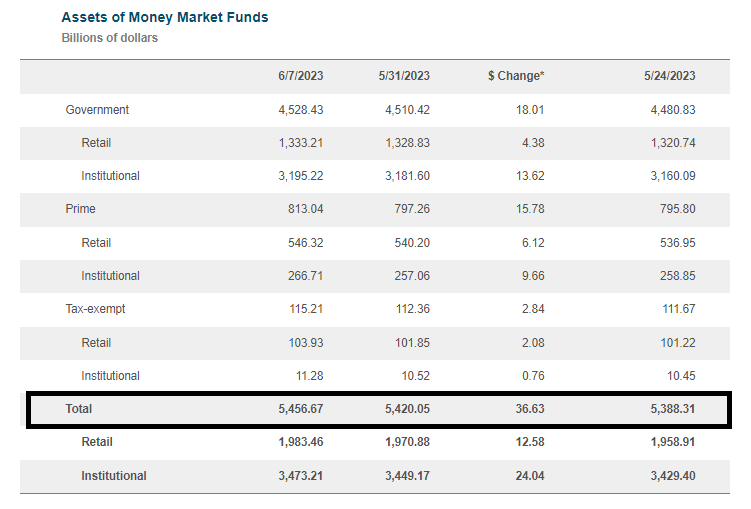Click the Prime 813.04 value
This screenshot has height=509, width=751.
tap(304, 210)
